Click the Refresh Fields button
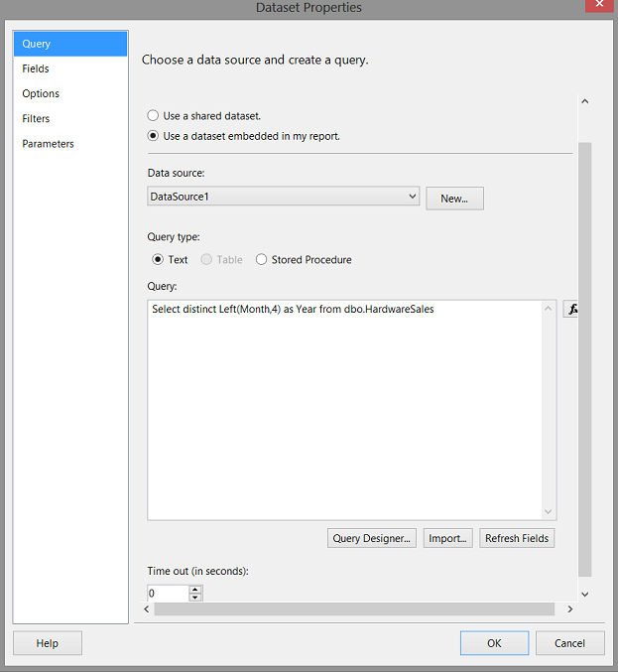618x672 pixels. click(517, 538)
